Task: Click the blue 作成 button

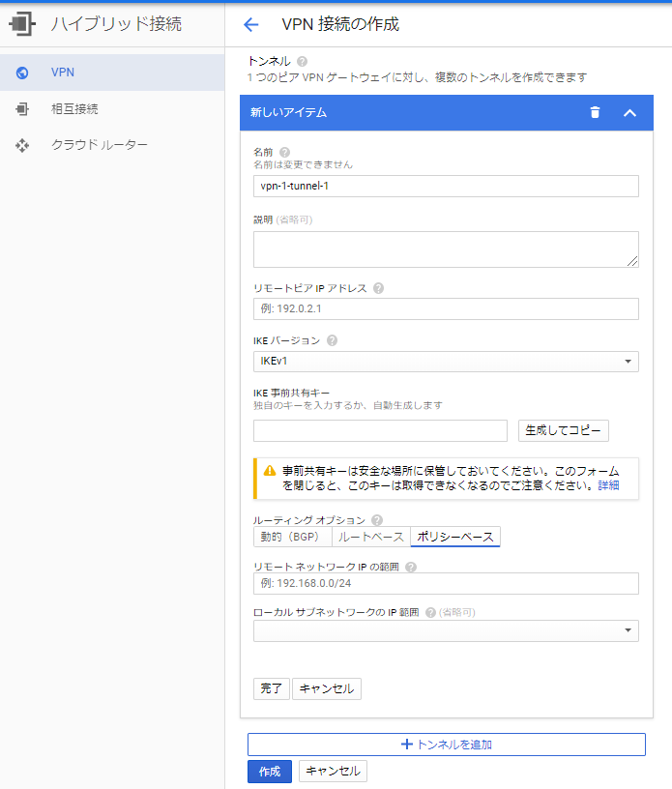Action: pyautogui.click(x=270, y=772)
